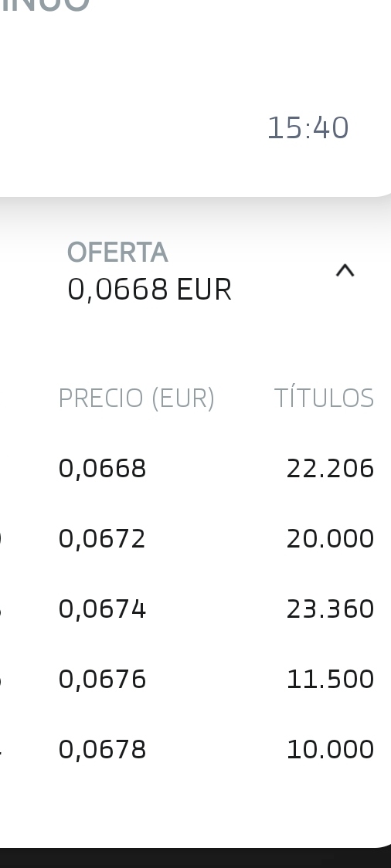Click the dark bar at the bottom
The height and width of the screenshot is (868, 391).
point(195,857)
